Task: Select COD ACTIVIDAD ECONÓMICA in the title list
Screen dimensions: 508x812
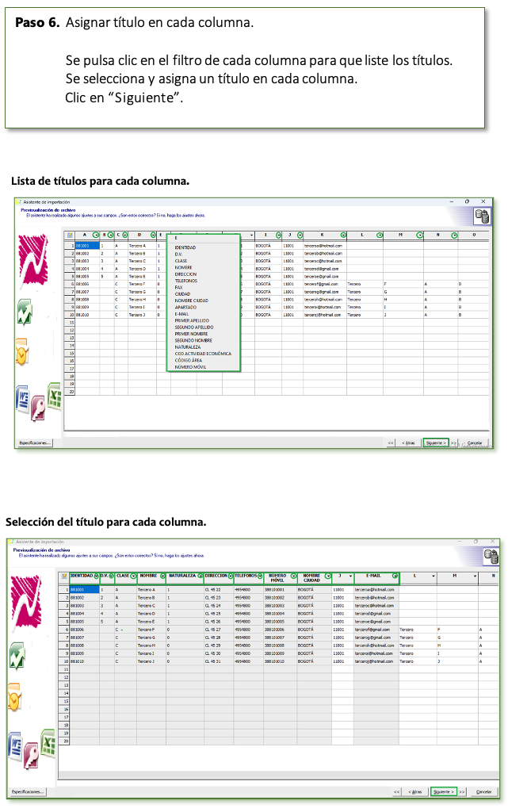Action: tap(203, 353)
